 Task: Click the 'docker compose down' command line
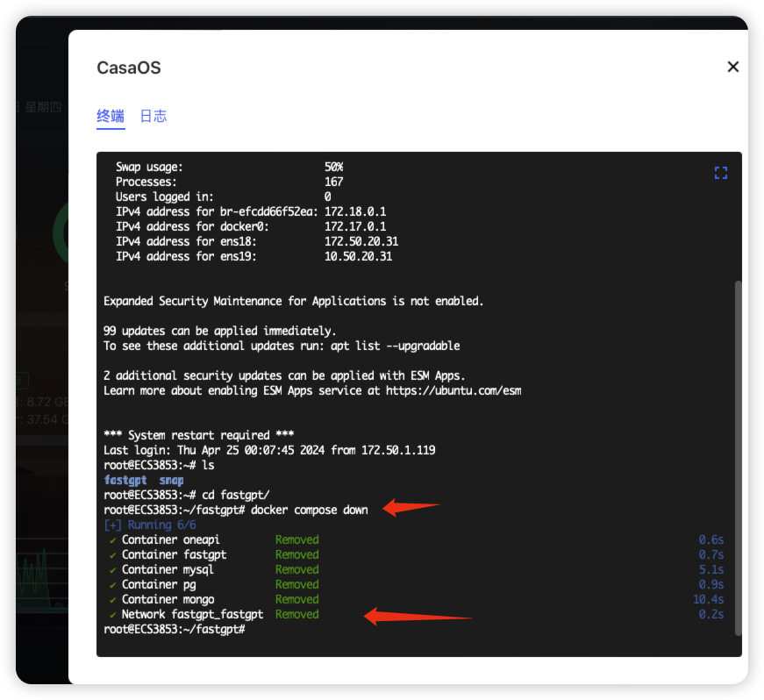[236, 510]
